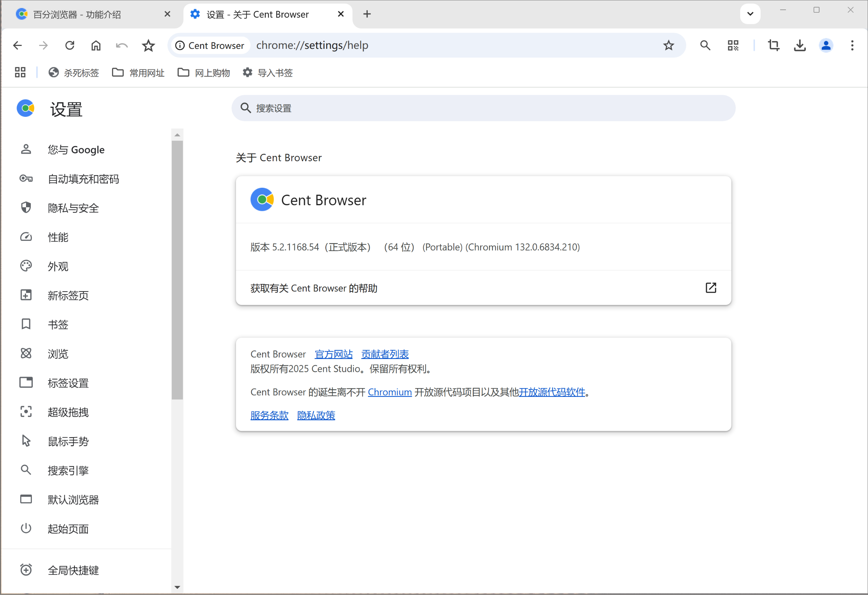Bookmark page via star inside address bar
The width and height of the screenshot is (868, 595).
click(668, 46)
